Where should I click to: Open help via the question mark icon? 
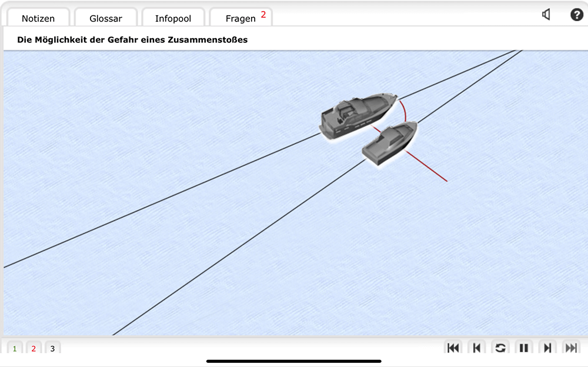tap(577, 15)
